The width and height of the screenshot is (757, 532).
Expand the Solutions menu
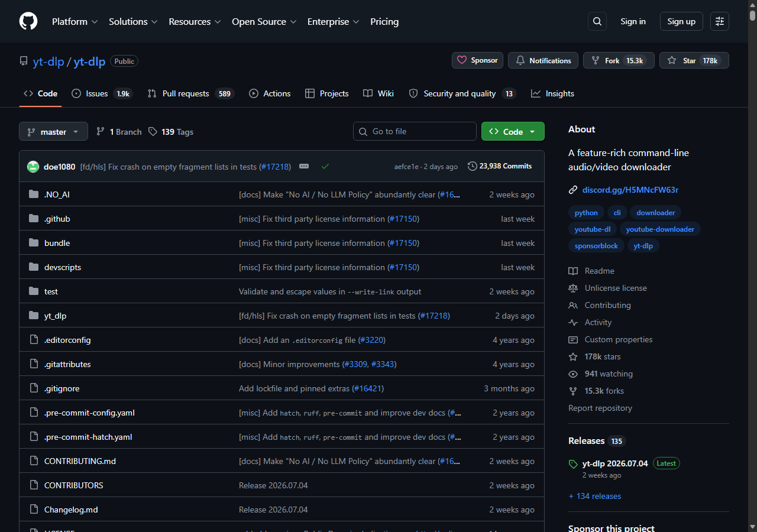tap(133, 21)
